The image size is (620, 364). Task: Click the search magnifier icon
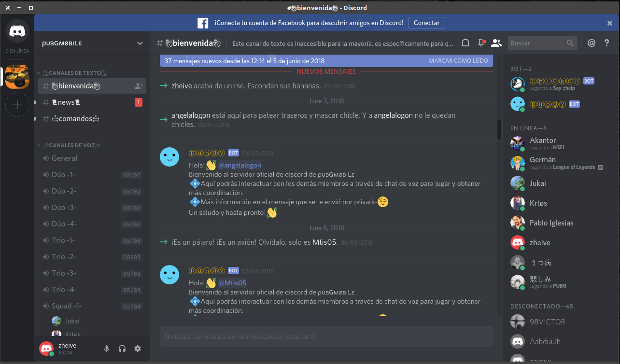coord(570,43)
